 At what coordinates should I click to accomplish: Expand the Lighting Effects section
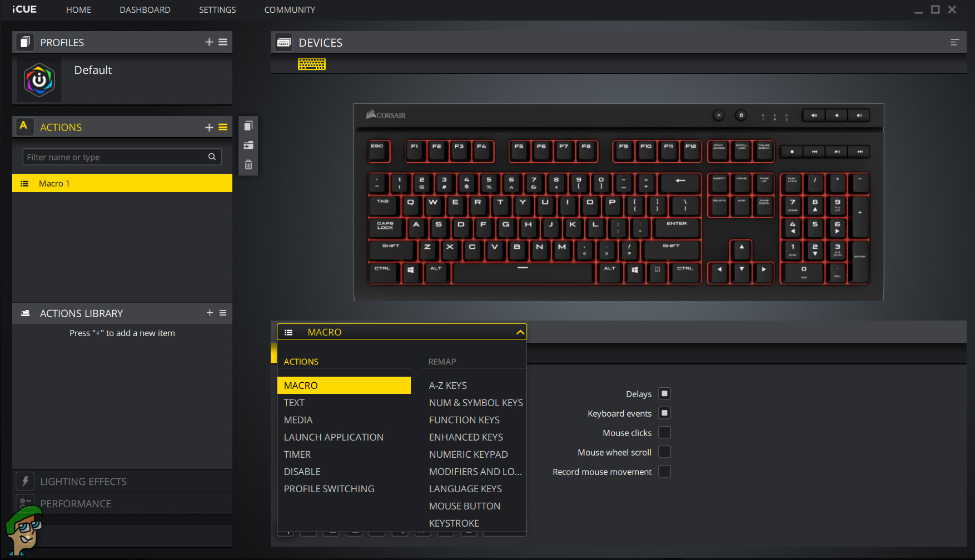pyautogui.click(x=122, y=481)
